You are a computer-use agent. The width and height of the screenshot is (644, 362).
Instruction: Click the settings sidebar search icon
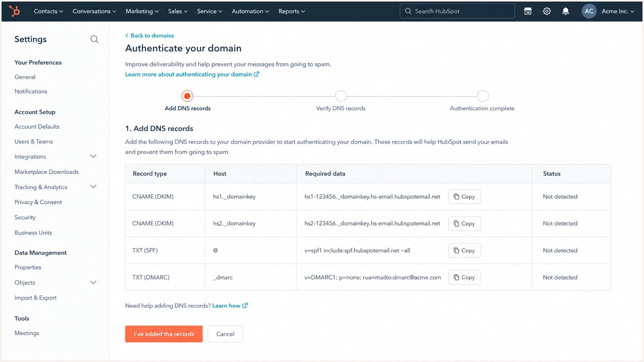coord(94,39)
